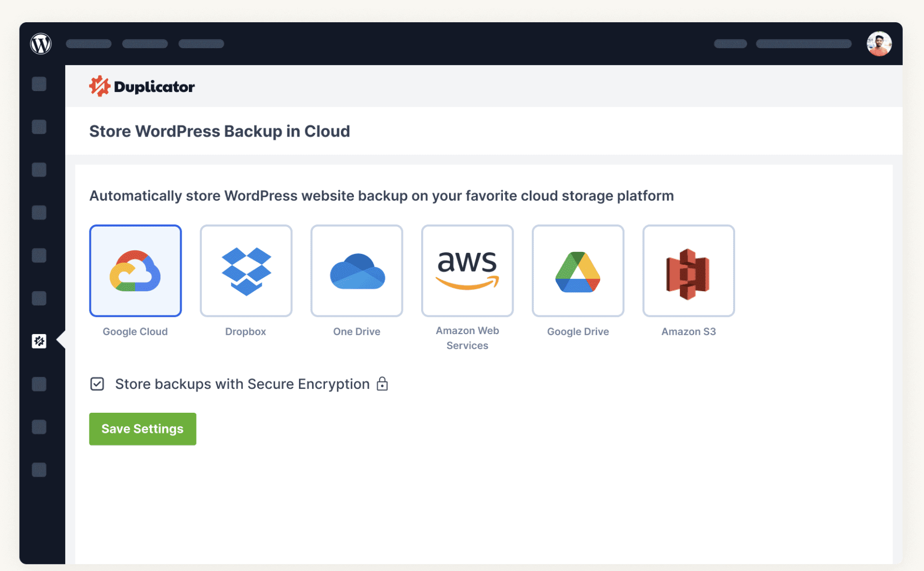Viewport: 924px width, 571px height.
Task: Select the Amazon Web Services tile
Action: click(x=467, y=271)
